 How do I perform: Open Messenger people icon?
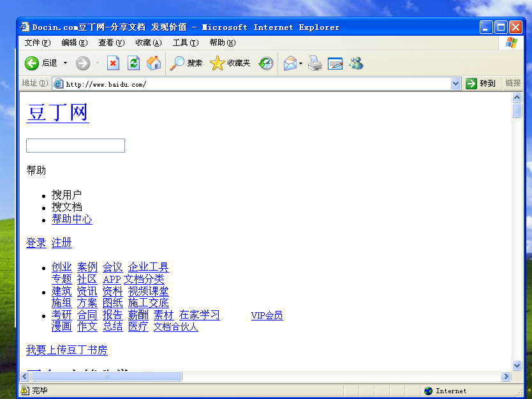point(356,63)
